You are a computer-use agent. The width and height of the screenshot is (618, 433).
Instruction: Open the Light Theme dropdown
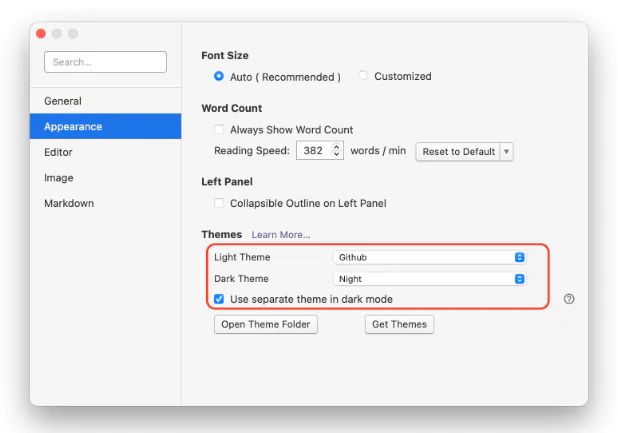click(x=429, y=257)
